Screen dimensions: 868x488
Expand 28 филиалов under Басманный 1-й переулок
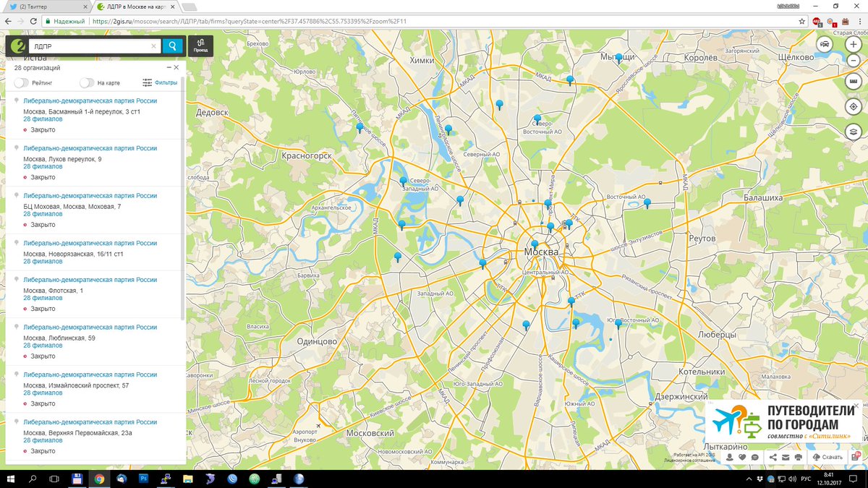[x=43, y=119]
